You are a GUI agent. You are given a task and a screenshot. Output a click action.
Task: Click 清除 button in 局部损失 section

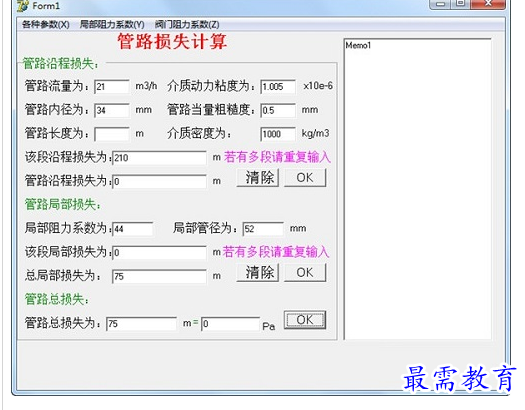[x=258, y=272]
